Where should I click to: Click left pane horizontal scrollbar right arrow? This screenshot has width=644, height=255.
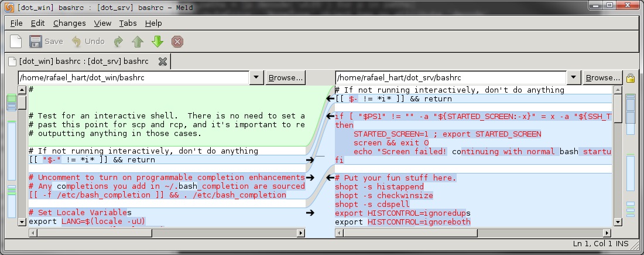[x=301, y=233]
